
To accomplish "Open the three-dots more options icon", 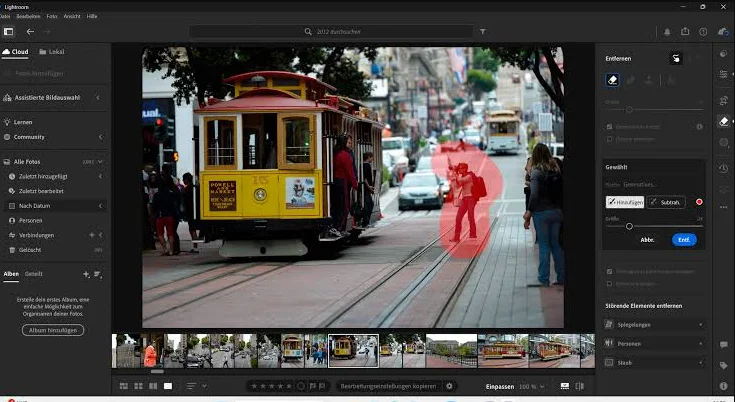I will pos(724,207).
